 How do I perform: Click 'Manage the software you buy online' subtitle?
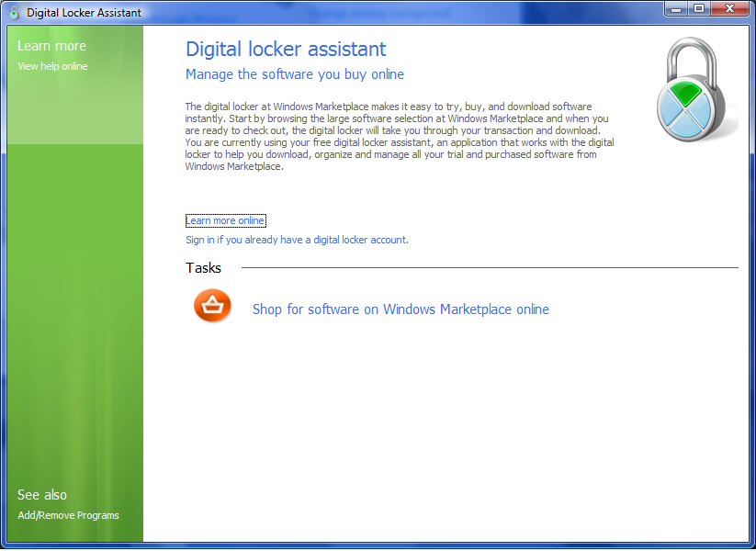(x=295, y=74)
